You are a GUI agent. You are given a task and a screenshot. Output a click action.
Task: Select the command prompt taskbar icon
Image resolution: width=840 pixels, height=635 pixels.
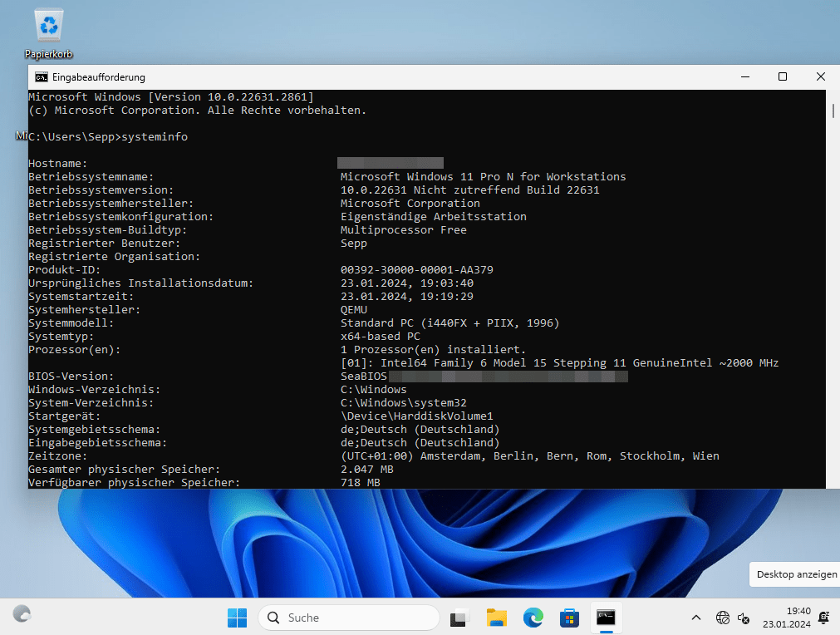click(606, 618)
